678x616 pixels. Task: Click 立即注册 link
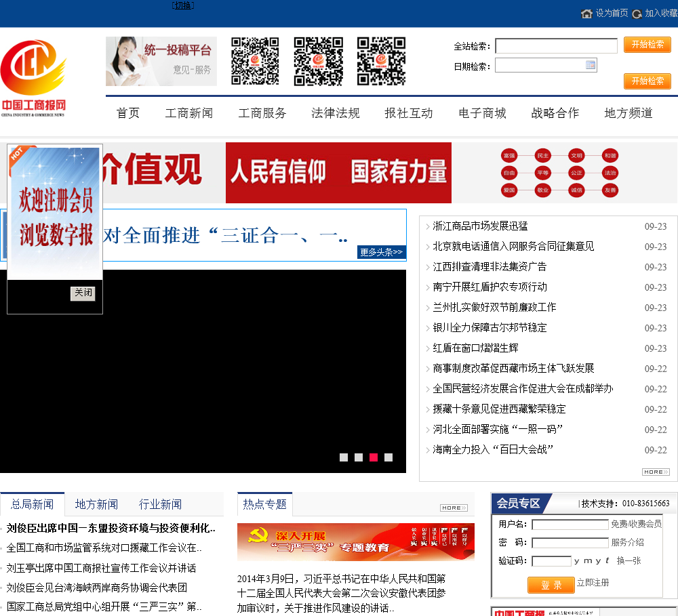[x=593, y=583]
